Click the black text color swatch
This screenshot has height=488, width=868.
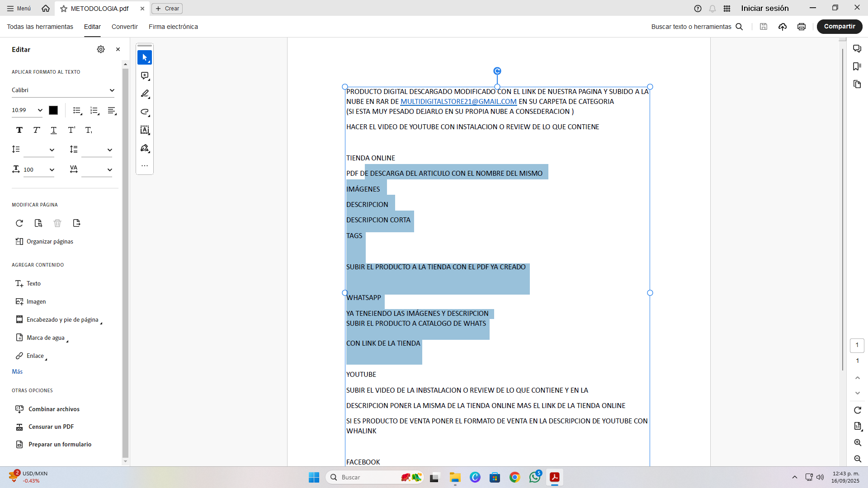[53, 110]
